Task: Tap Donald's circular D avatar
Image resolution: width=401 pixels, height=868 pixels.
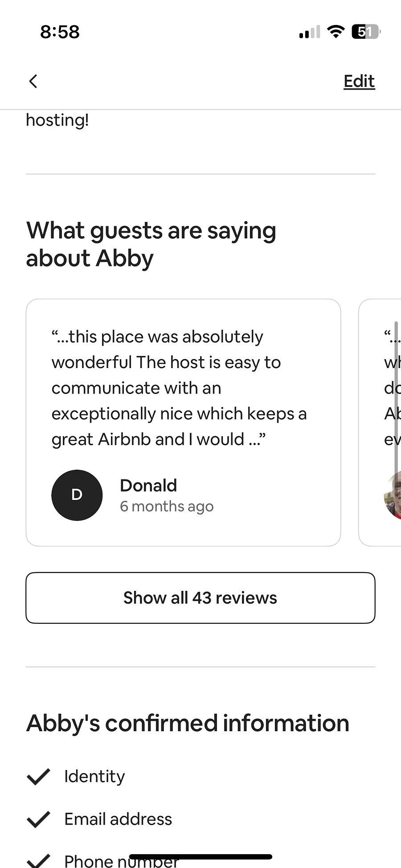Action: 77,495
